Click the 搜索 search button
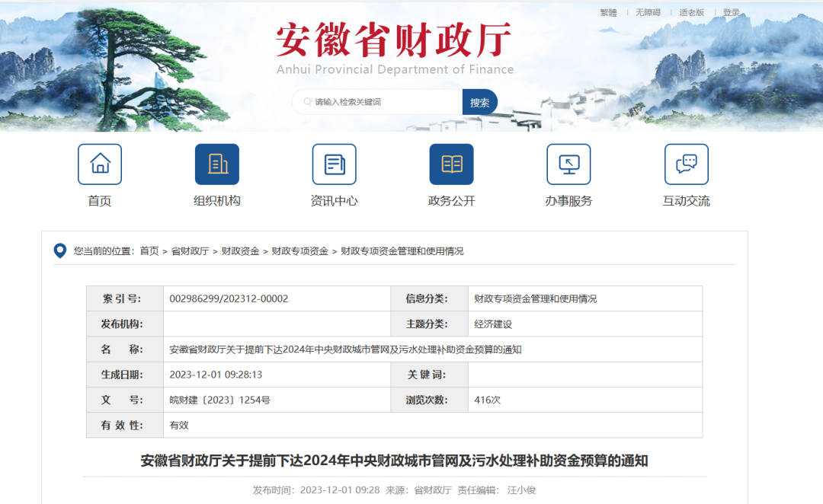Screen dimensions: 823x504 click(x=479, y=101)
